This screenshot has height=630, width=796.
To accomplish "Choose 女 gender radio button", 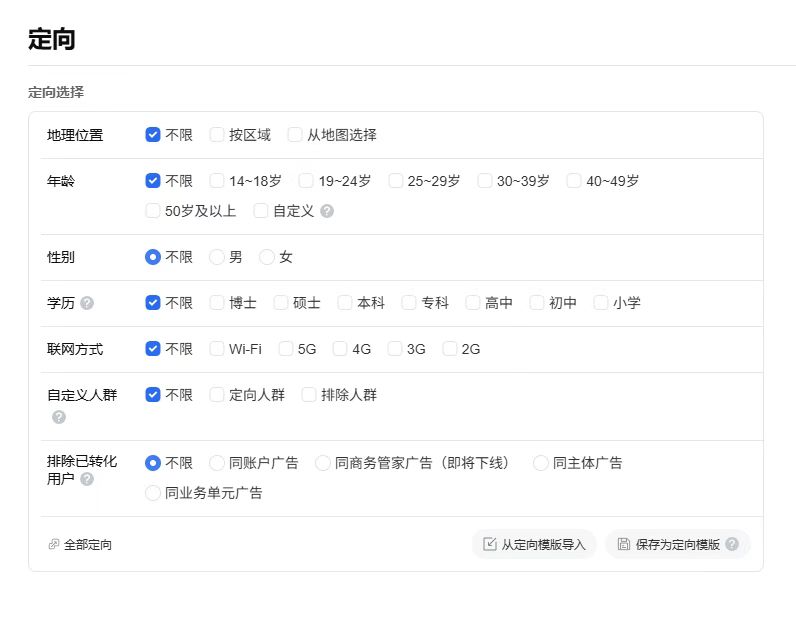I will [267, 257].
